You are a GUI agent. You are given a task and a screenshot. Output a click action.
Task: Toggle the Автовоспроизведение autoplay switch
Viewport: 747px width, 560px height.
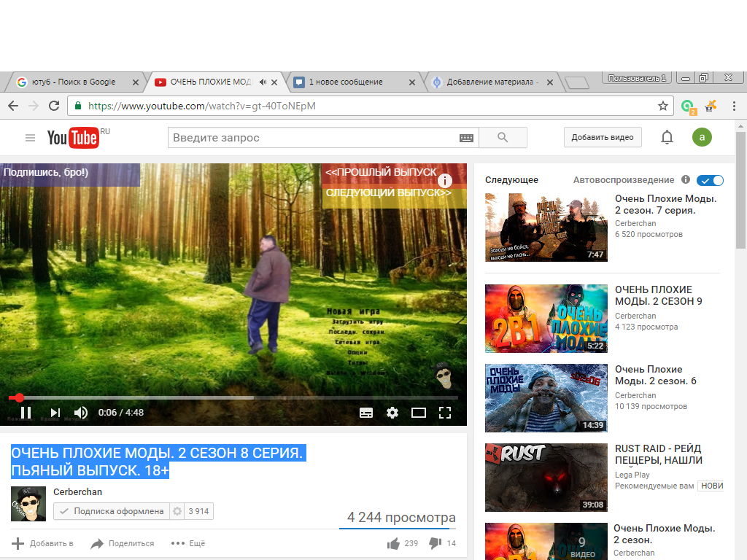710,181
